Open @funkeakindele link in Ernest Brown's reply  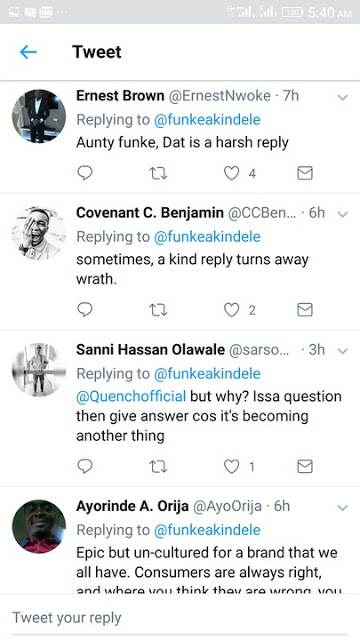pyautogui.click(x=207, y=120)
